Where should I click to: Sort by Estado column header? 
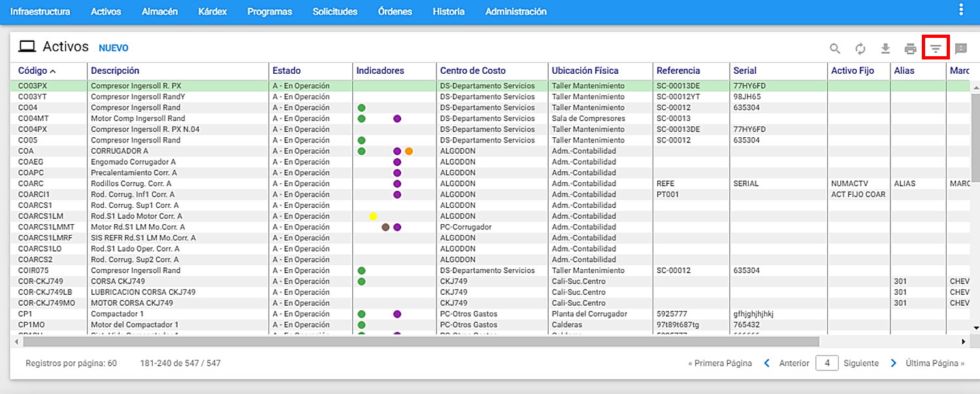(x=286, y=71)
